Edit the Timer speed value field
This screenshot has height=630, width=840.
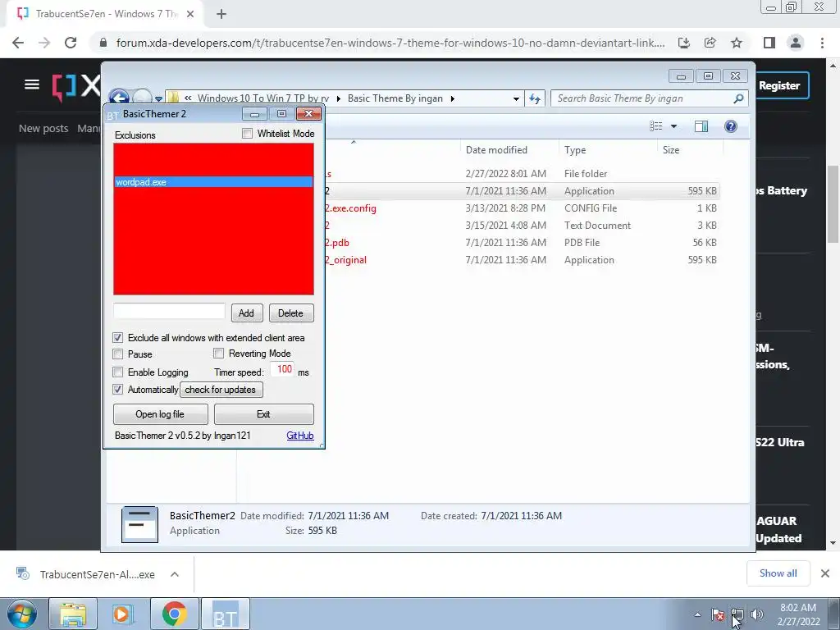(x=283, y=369)
